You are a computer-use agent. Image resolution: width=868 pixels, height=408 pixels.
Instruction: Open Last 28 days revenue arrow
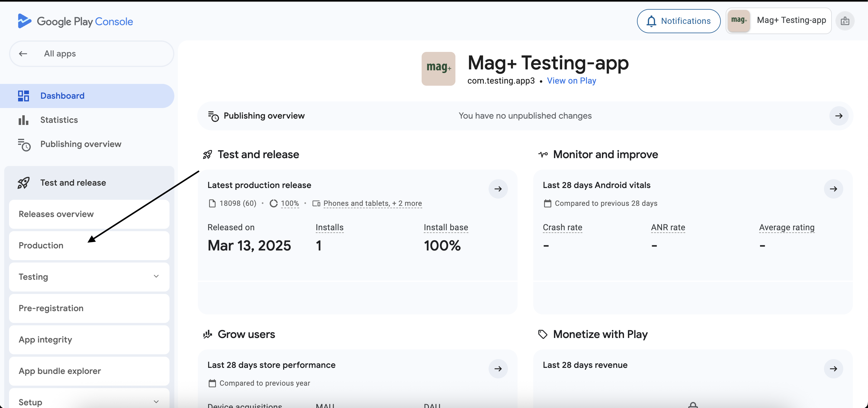(x=833, y=369)
